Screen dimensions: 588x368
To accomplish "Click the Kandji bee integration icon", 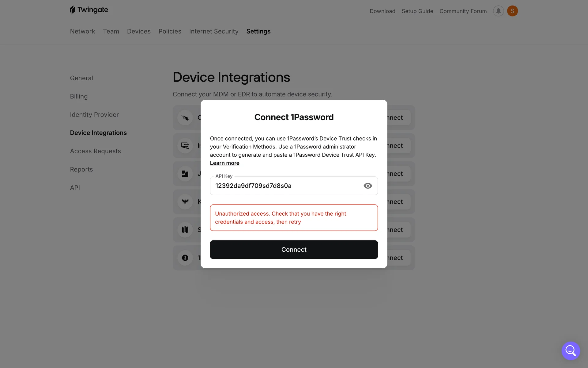I will [x=185, y=202].
